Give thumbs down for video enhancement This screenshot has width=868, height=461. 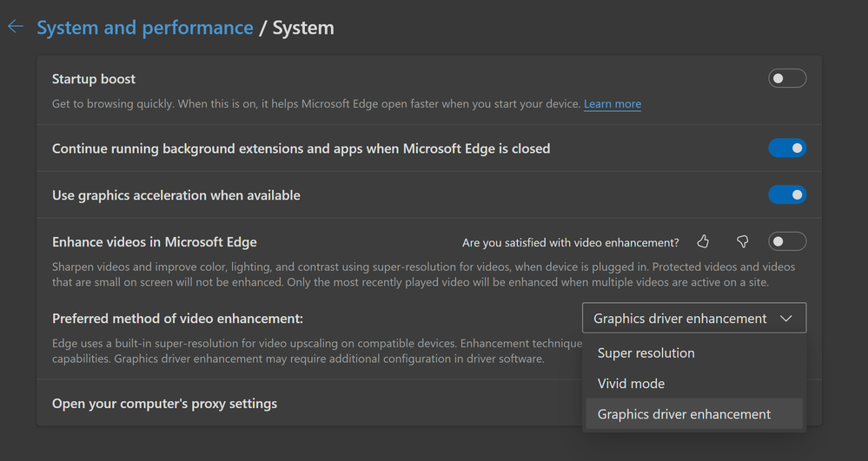click(742, 241)
